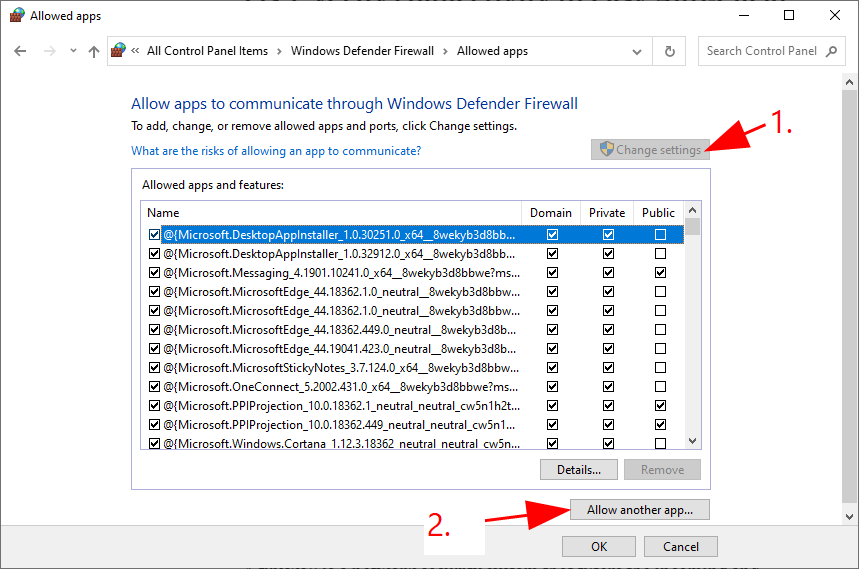Click the Back navigation arrow
This screenshot has height=569, width=859.
pos(20,51)
